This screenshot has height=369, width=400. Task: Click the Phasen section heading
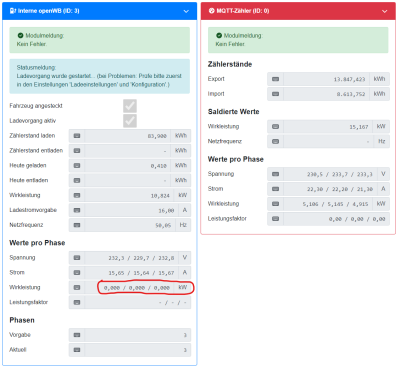point(22,320)
